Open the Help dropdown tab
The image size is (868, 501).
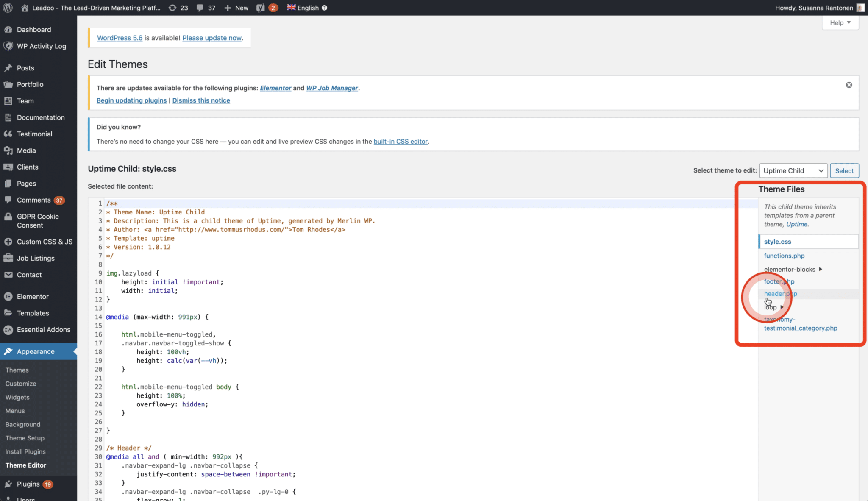pyautogui.click(x=840, y=23)
